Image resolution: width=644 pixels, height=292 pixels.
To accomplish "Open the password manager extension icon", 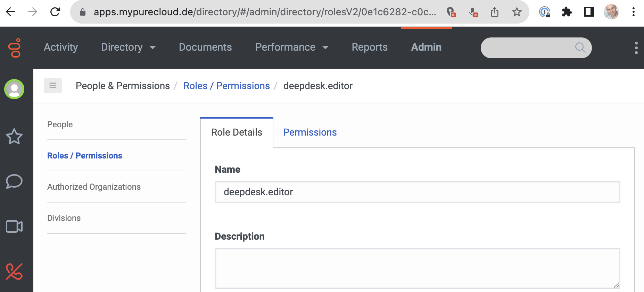I will (545, 12).
